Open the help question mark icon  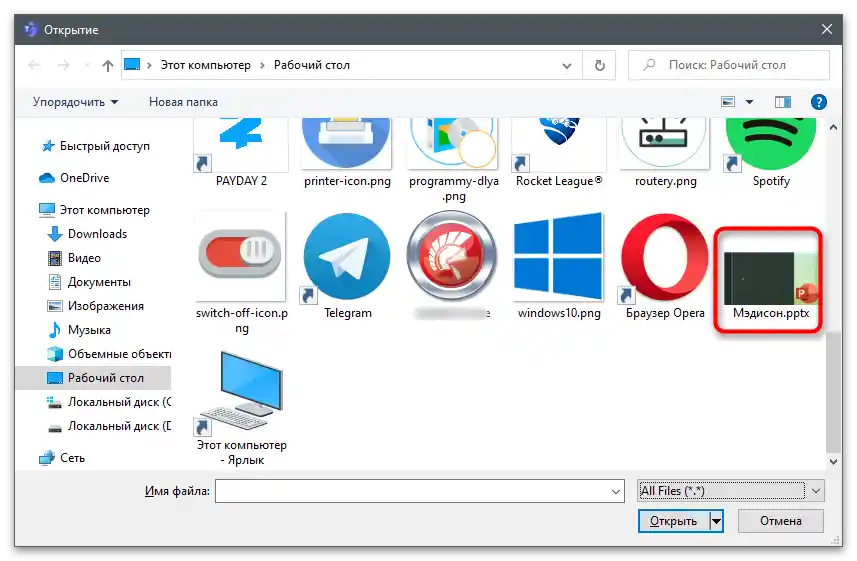tap(818, 102)
